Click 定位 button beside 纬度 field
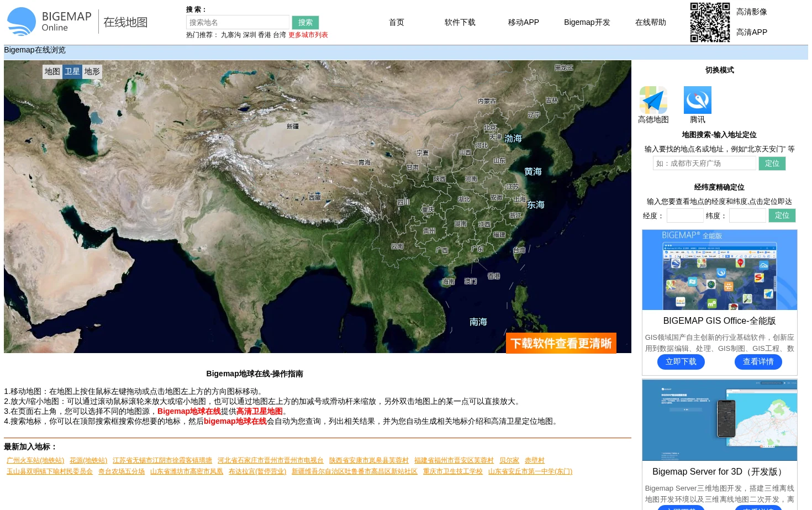Screen dimensions: 812x510 tap(782, 215)
